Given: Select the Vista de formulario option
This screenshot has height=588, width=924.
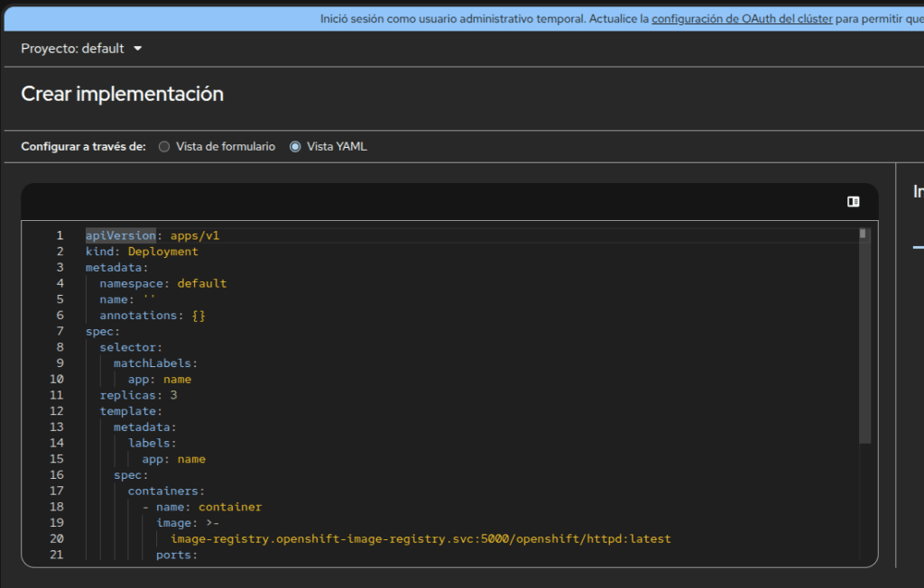Looking at the screenshot, I should pyautogui.click(x=164, y=147).
